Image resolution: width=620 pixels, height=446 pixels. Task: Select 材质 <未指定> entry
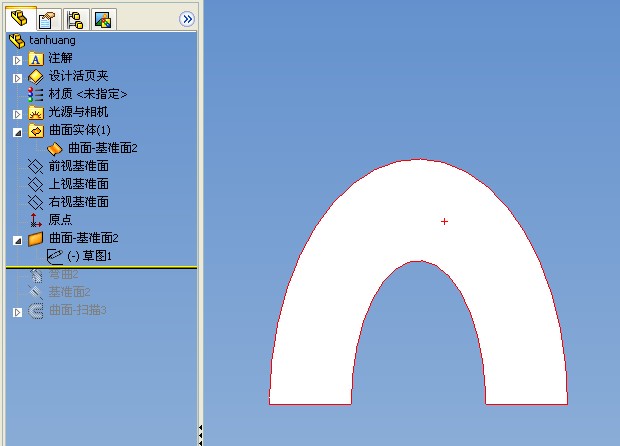[88, 94]
